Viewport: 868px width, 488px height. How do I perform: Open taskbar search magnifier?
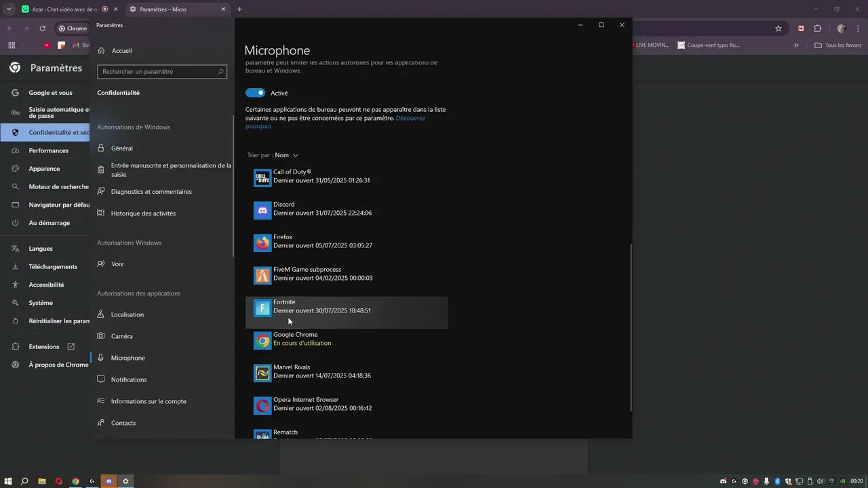[x=25, y=481]
